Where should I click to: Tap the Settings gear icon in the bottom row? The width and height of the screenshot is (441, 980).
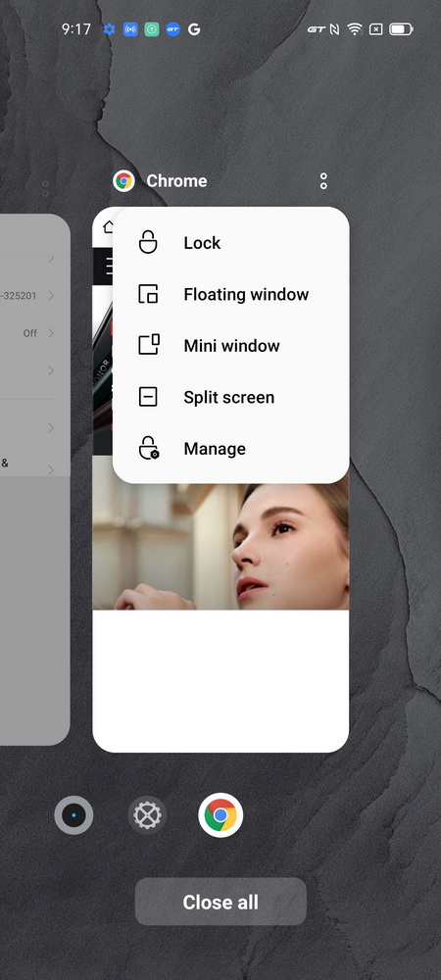(x=147, y=815)
